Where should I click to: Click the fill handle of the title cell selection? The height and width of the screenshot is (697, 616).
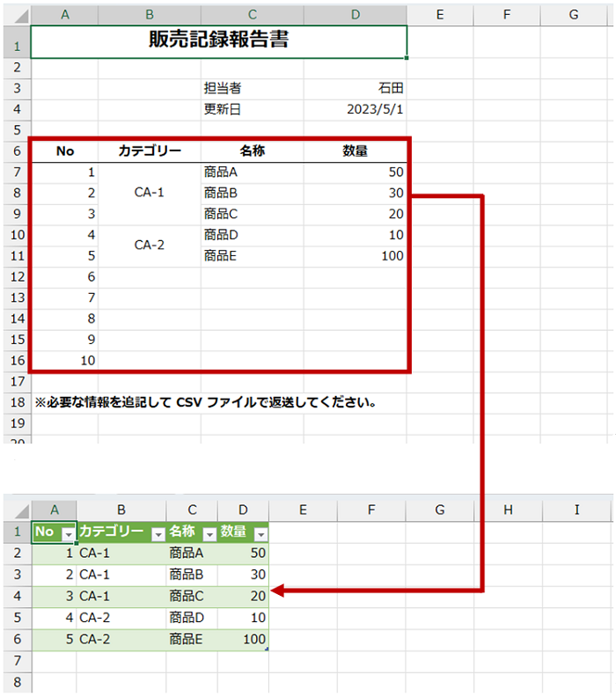point(407,58)
